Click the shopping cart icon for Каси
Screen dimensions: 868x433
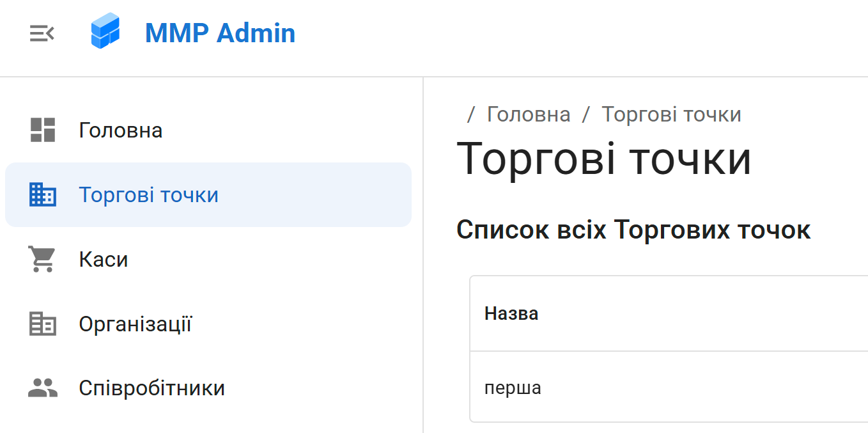[43, 259]
